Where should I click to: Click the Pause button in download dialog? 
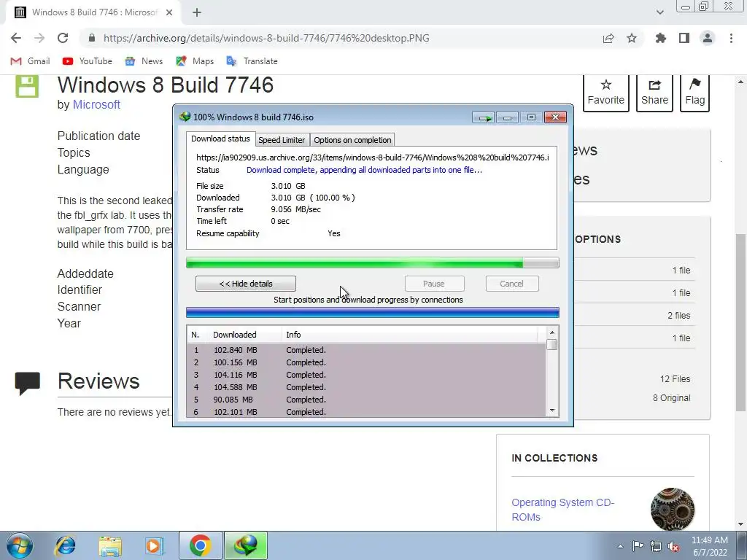(434, 284)
